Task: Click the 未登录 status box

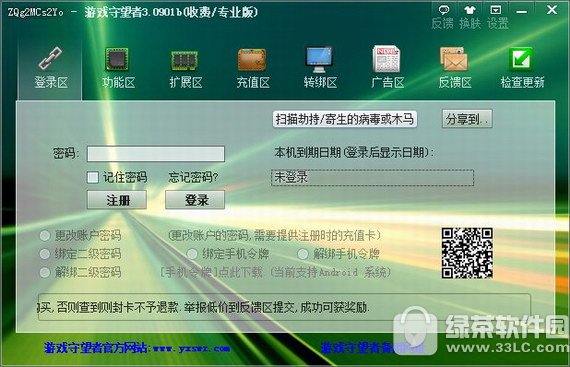Action: (373, 178)
